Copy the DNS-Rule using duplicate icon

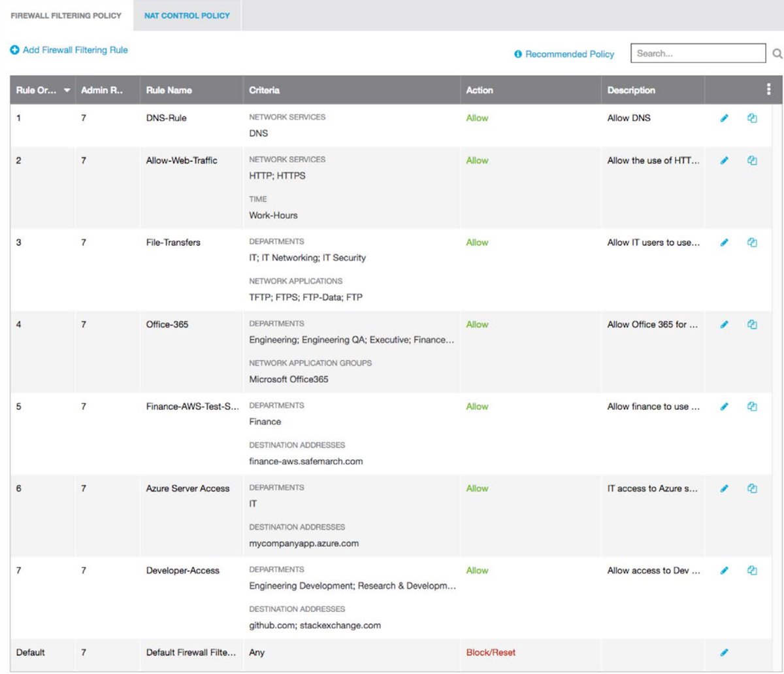(x=752, y=118)
